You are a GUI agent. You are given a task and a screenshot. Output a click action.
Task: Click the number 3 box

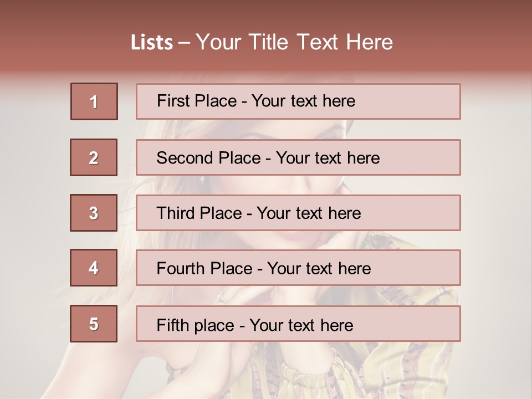pos(94,213)
